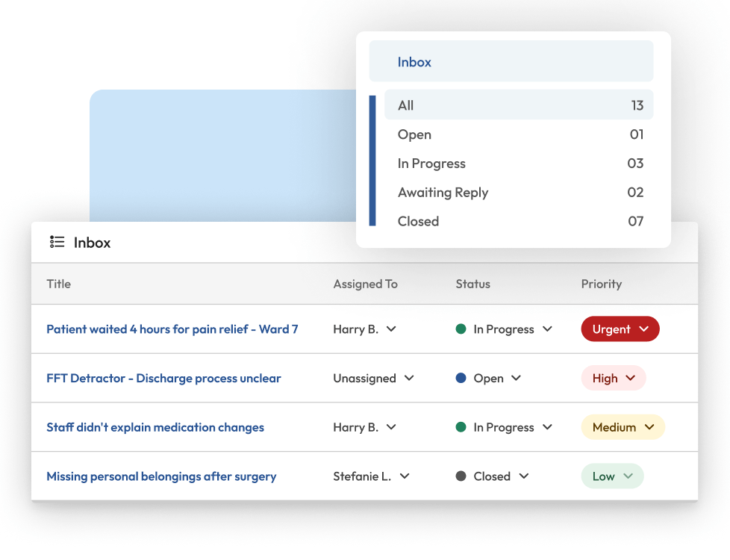The height and width of the screenshot is (560, 730).
Task: Click the Priority column header
Action: click(601, 284)
